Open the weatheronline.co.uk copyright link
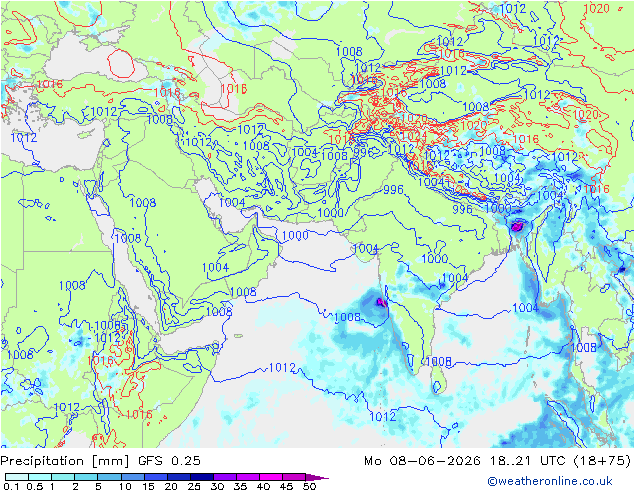This screenshot has height=490, width=634. pos(549,481)
